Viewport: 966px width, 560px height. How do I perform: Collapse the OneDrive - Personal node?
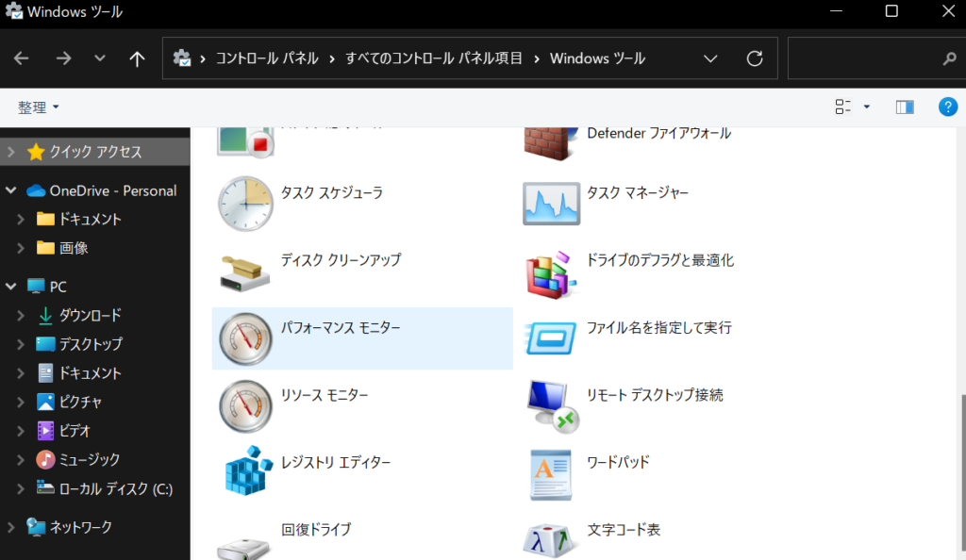click(10, 190)
